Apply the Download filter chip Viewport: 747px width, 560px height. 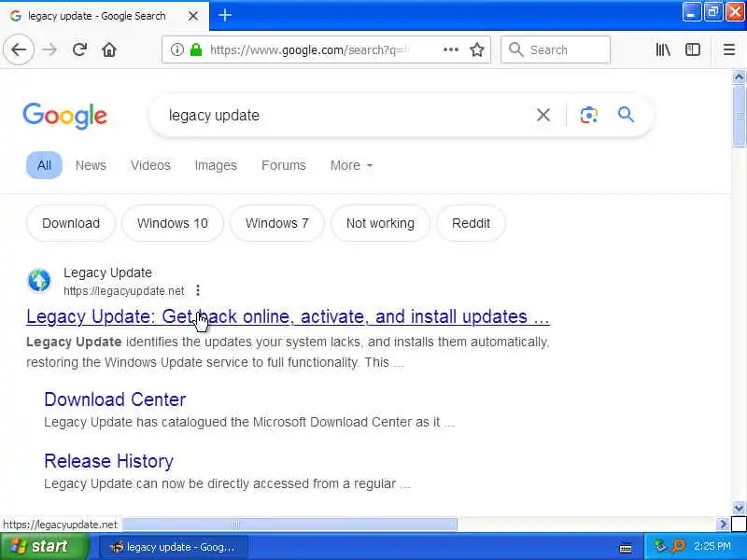pos(71,223)
